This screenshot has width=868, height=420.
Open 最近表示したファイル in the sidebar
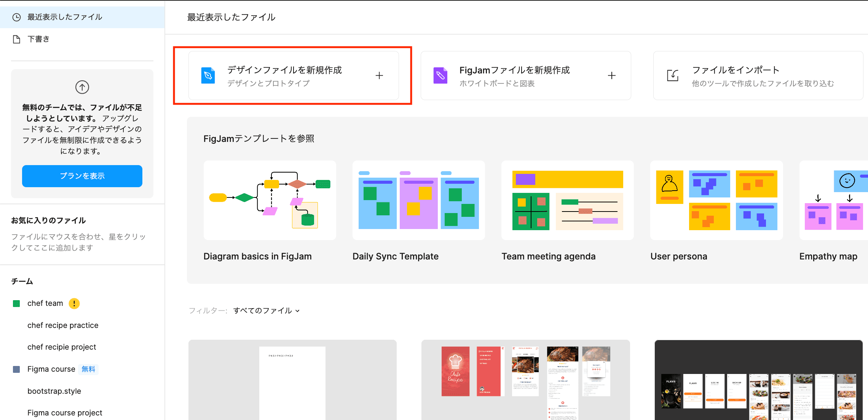[82, 17]
